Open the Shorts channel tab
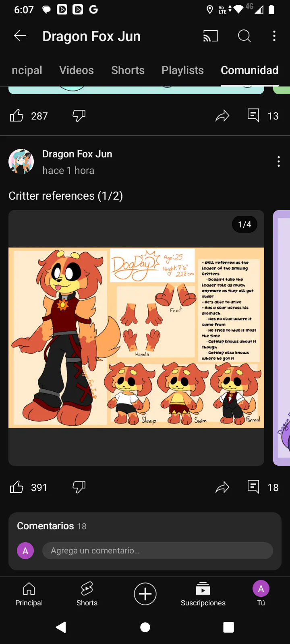 (128, 70)
